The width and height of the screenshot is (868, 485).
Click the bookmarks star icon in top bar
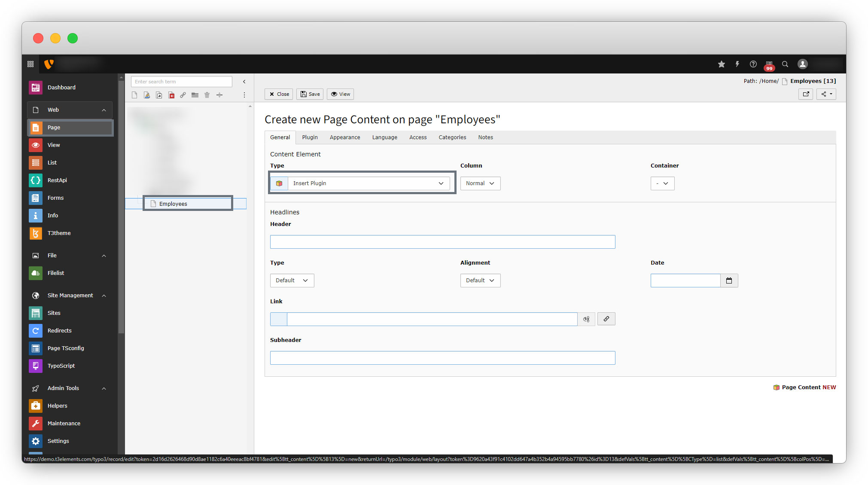(721, 64)
